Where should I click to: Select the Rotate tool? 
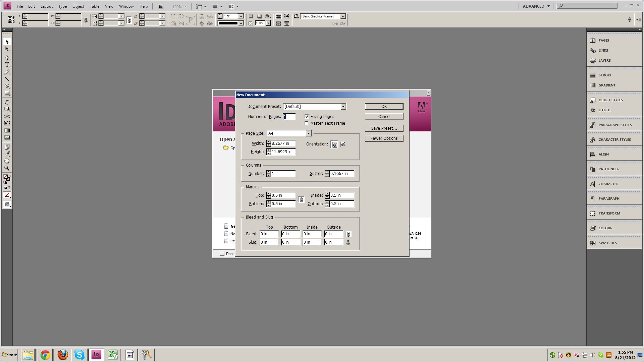(x=7, y=102)
